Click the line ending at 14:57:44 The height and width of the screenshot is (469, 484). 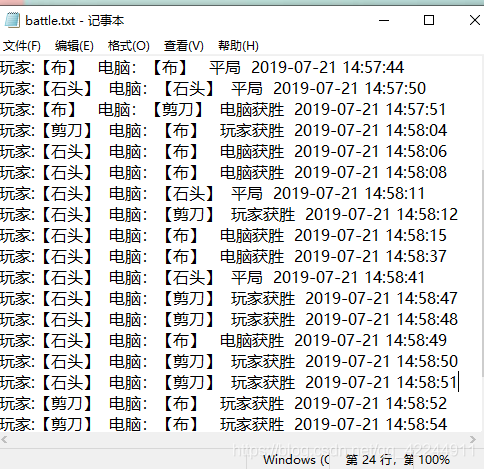click(202, 68)
